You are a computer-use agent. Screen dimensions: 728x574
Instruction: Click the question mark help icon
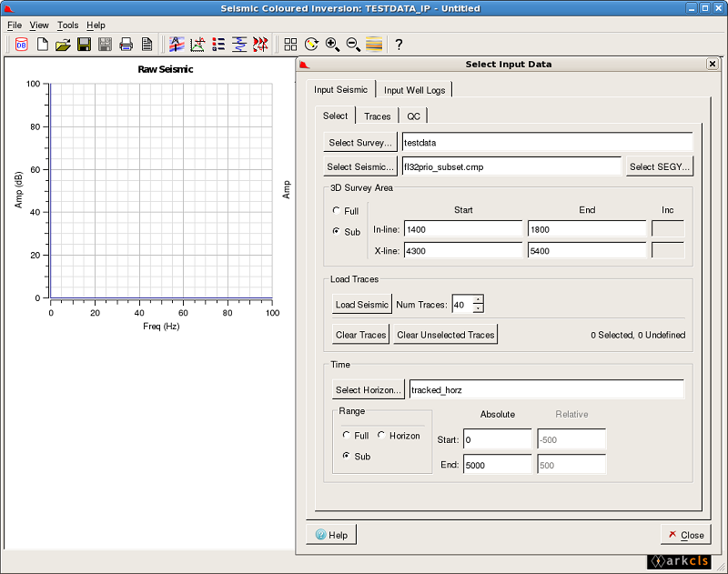pos(399,44)
